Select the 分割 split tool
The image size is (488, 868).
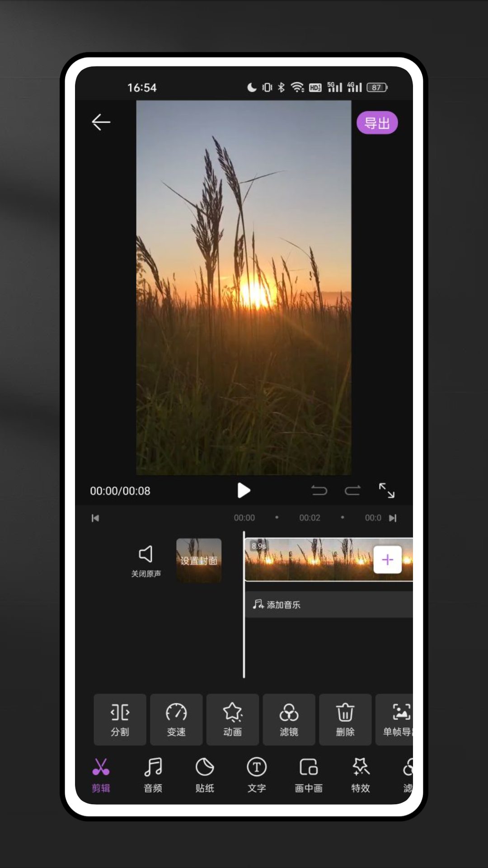click(x=120, y=720)
